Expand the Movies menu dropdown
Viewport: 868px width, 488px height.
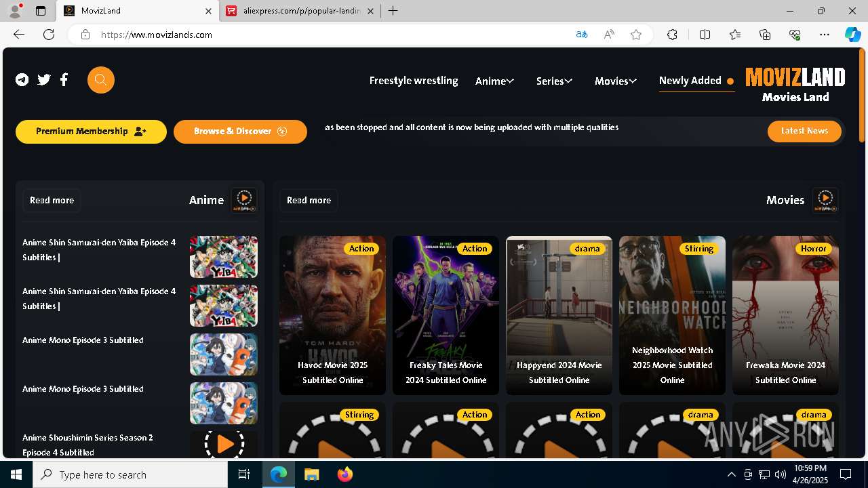(616, 81)
